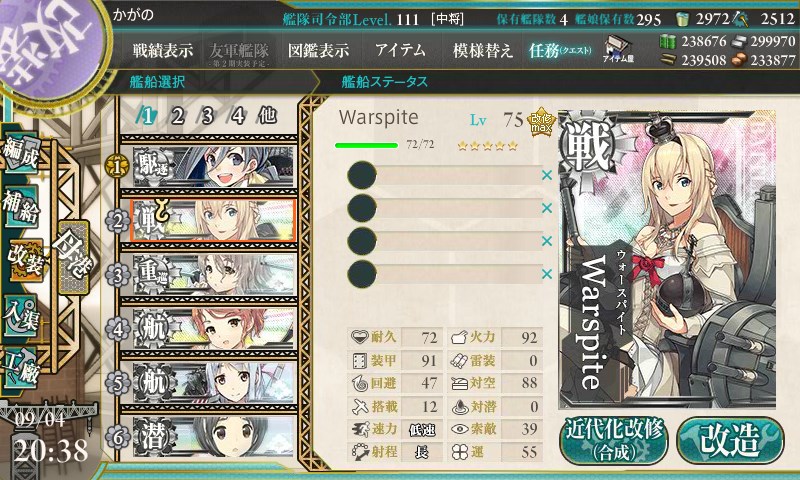Open the 補給 resupply sidebar icon
The height and width of the screenshot is (480, 800).
tap(21, 207)
